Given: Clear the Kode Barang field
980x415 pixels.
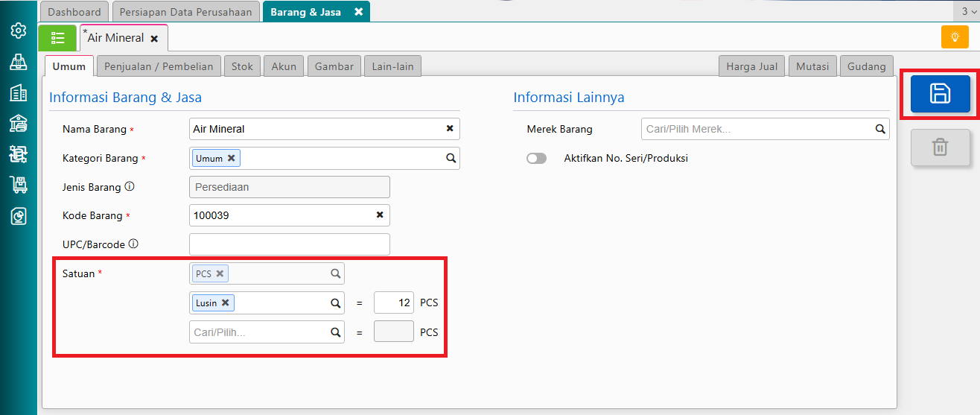Looking at the screenshot, I should coord(380,215).
